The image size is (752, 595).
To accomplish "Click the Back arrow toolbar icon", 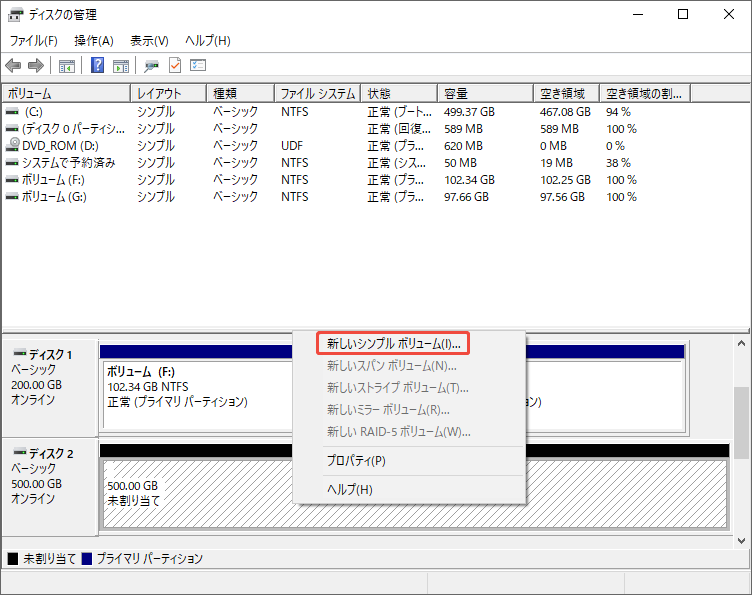I will 13,65.
